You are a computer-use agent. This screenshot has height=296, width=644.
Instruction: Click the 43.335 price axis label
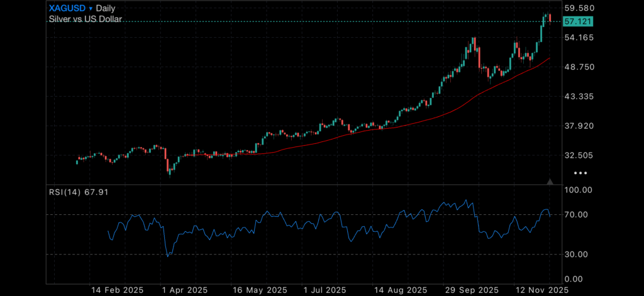pos(579,96)
